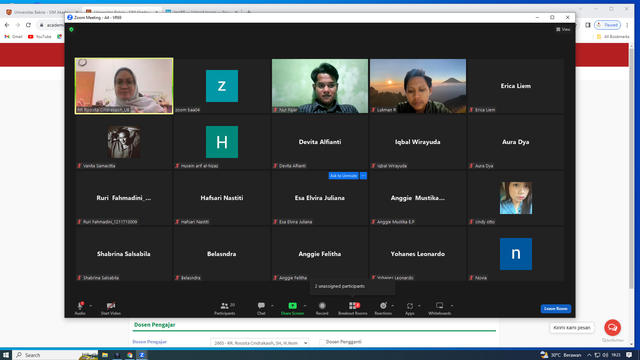Expand the Reactions options arrow
This screenshot has width=640, height=360.
(393, 306)
